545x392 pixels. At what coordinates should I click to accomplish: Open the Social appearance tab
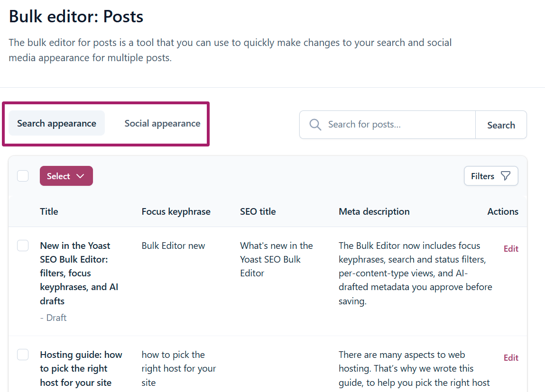162,123
